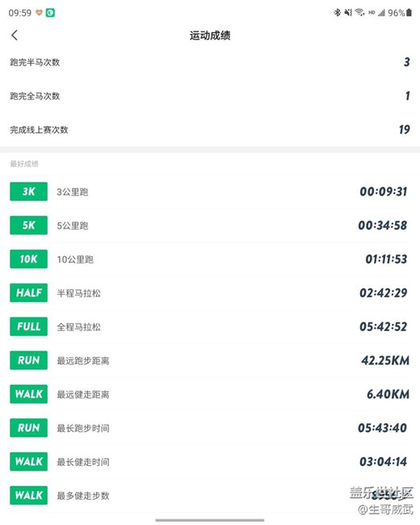View the 01:11:53 best 10K time
Image resolution: width=420 pixels, height=525 pixels.
tap(386, 259)
